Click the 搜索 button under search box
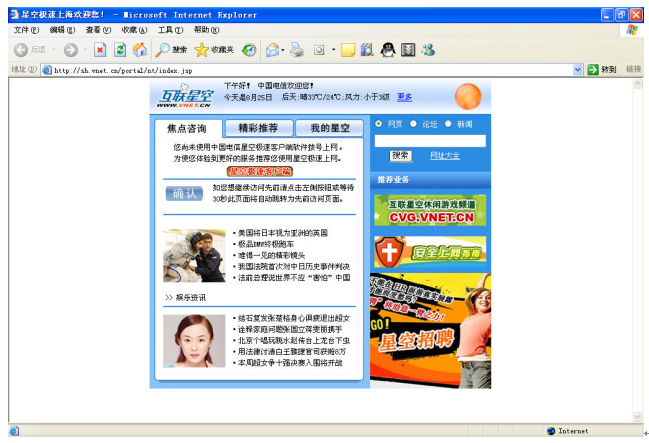This screenshot has height=443, width=649. click(400, 156)
